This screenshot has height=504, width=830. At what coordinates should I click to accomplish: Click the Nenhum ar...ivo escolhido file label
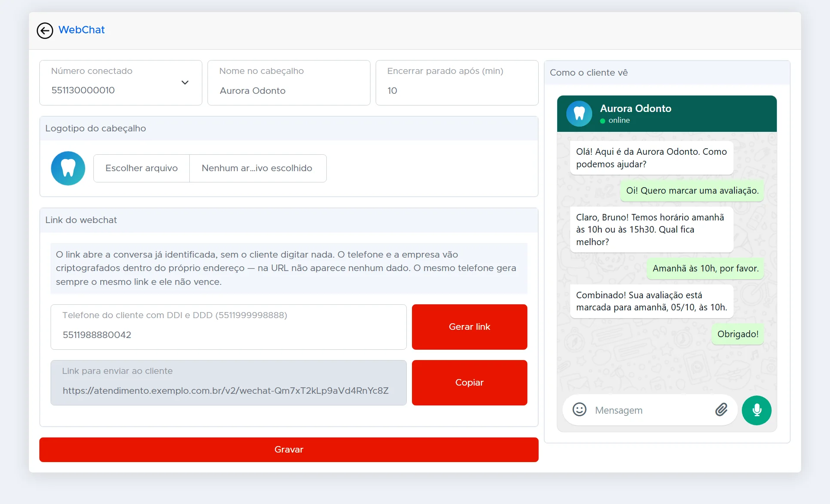pos(257,168)
